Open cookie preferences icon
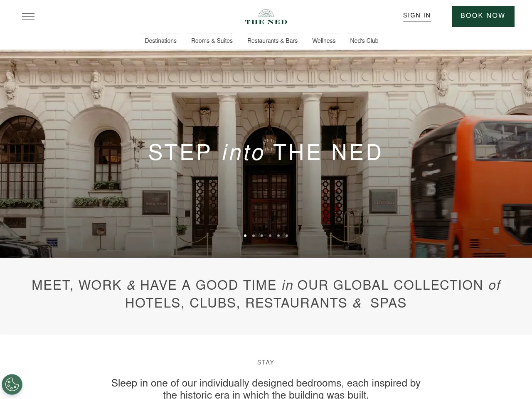This screenshot has width=532, height=399. [x=12, y=384]
